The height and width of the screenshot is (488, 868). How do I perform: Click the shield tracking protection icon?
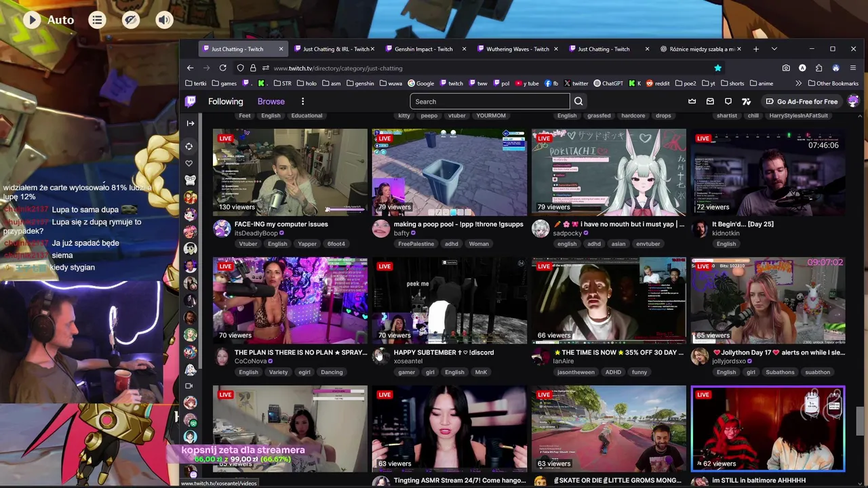(x=241, y=68)
